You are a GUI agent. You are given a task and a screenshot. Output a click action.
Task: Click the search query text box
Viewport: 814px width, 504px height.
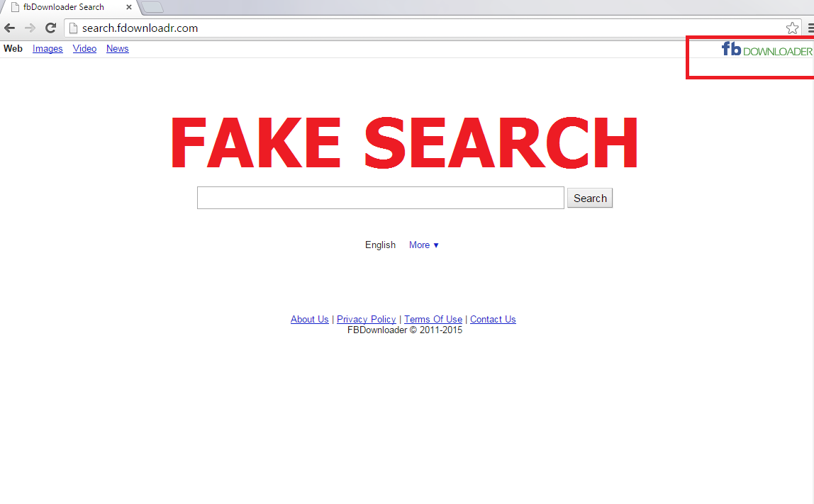(x=381, y=198)
